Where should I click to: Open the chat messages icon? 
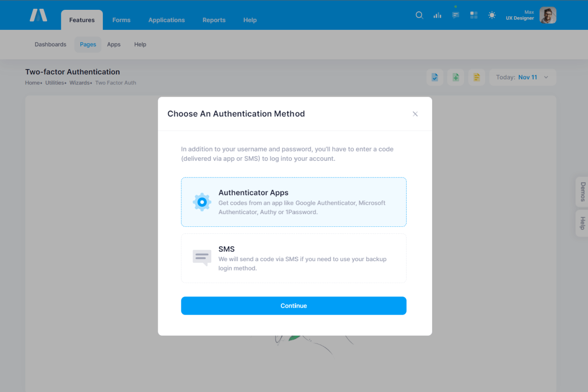(x=456, y=15)
